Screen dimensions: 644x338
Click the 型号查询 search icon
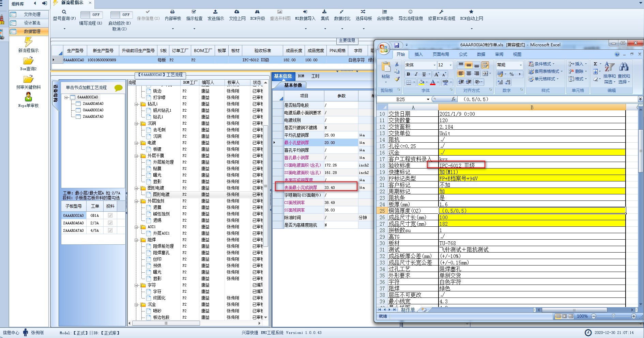tap(64, 12)
